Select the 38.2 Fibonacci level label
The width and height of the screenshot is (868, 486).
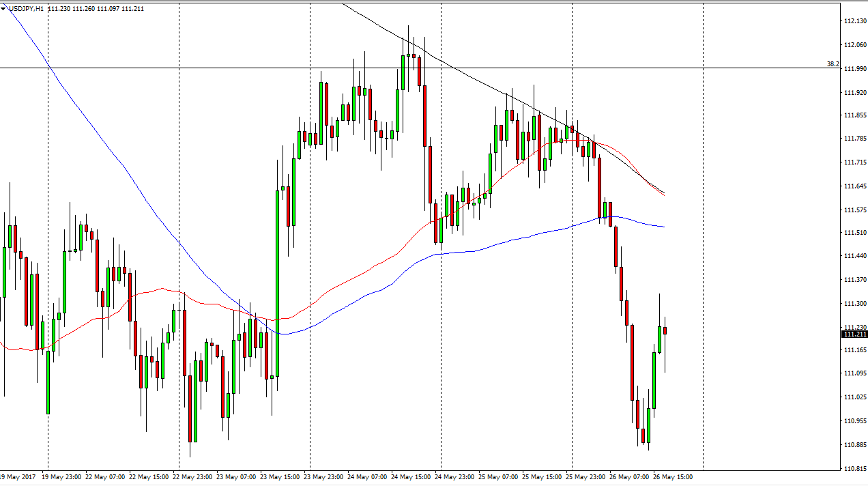pyautogui.click(x=833, y=64)
